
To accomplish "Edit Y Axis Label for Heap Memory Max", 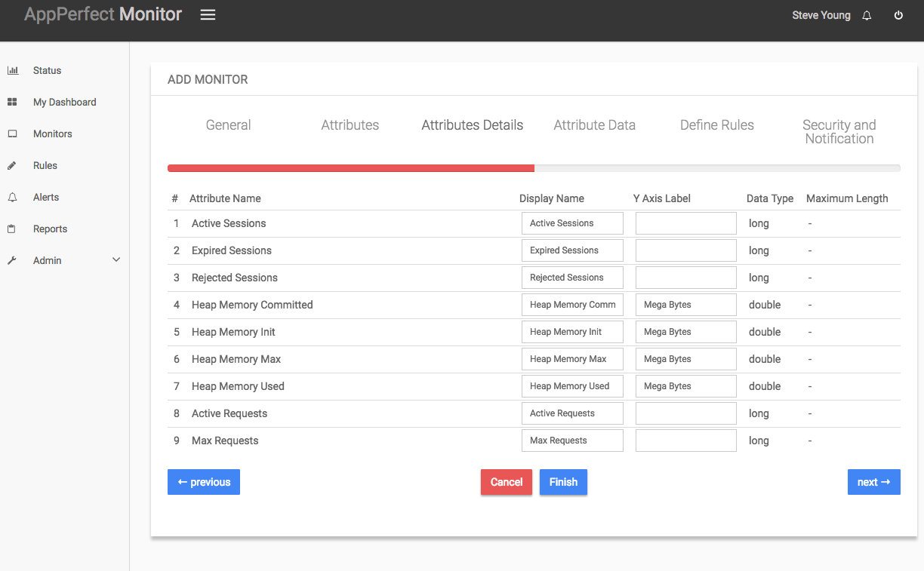I will click(x=686, y=359).
